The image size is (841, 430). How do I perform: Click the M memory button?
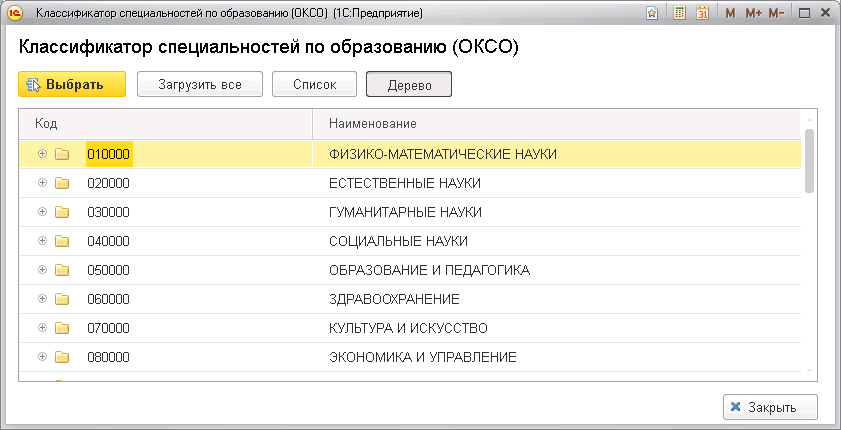[730, 14]
